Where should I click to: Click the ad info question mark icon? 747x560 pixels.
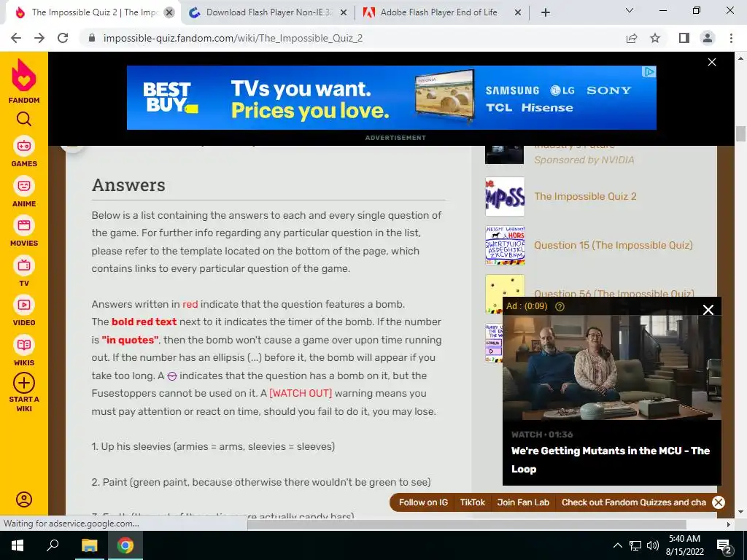(560, 307)
